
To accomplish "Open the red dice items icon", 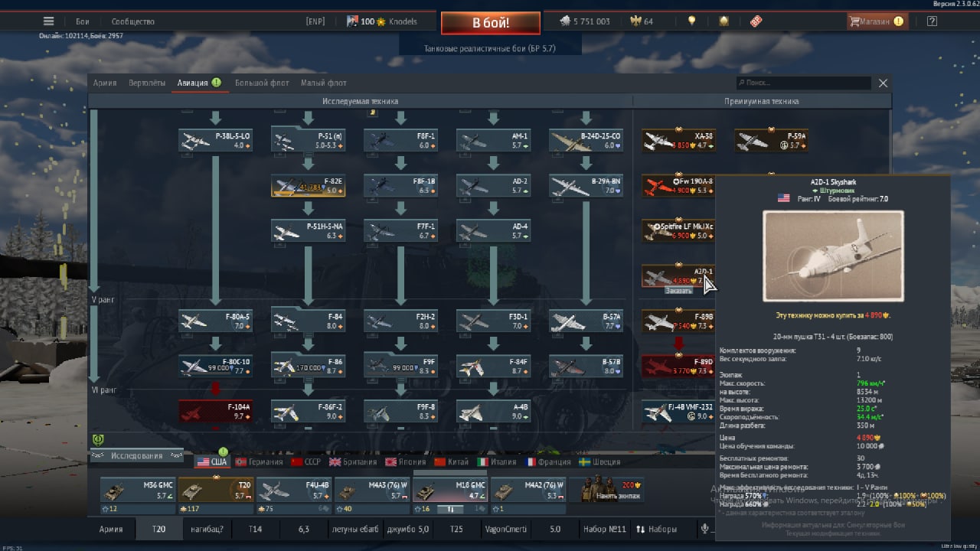I will tap(756, 21).
